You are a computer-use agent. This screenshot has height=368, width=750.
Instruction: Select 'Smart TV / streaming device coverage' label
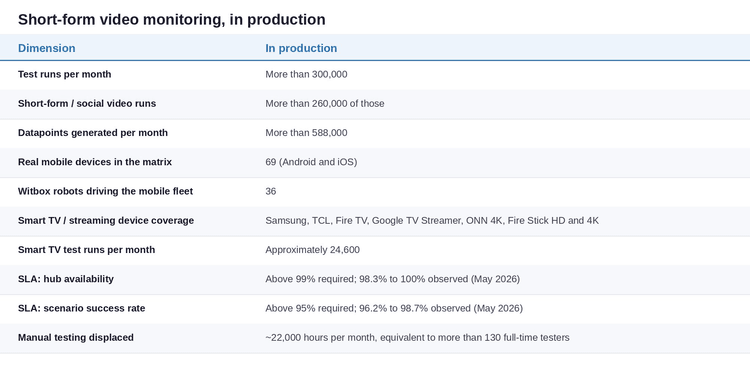106,220
